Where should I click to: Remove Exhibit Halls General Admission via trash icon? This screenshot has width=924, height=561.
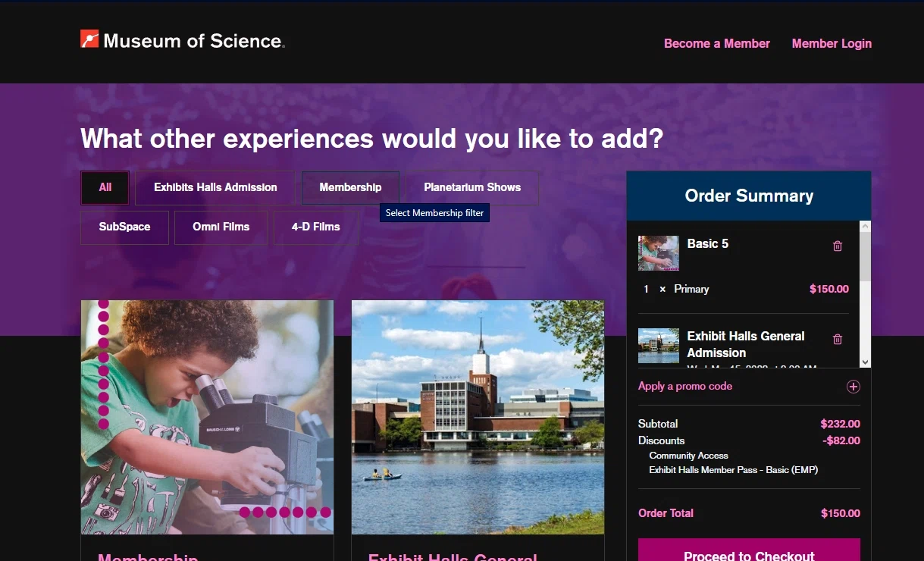[x=838, y=339]
